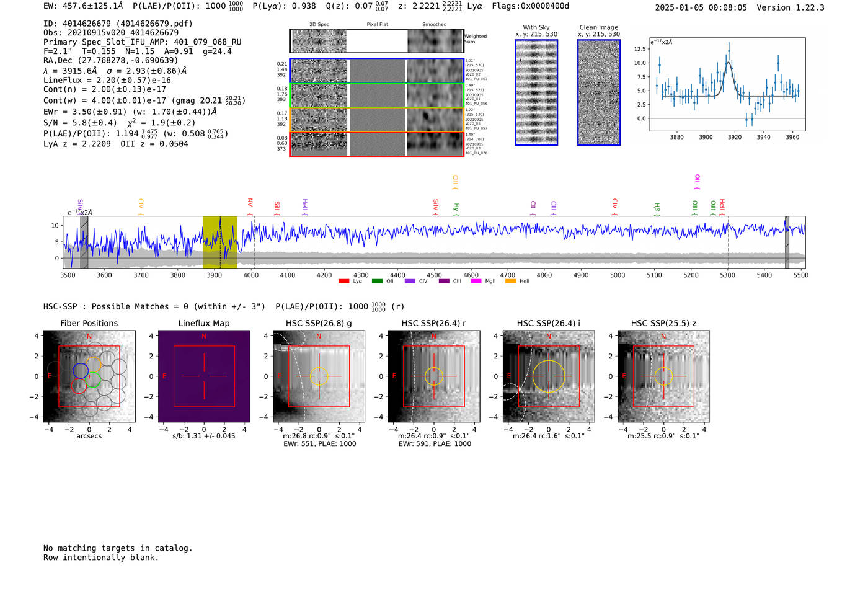868x591 pixels.
Task: Click the S/N = 5.8(±0.4) value
Action: (x=80, y=123)
